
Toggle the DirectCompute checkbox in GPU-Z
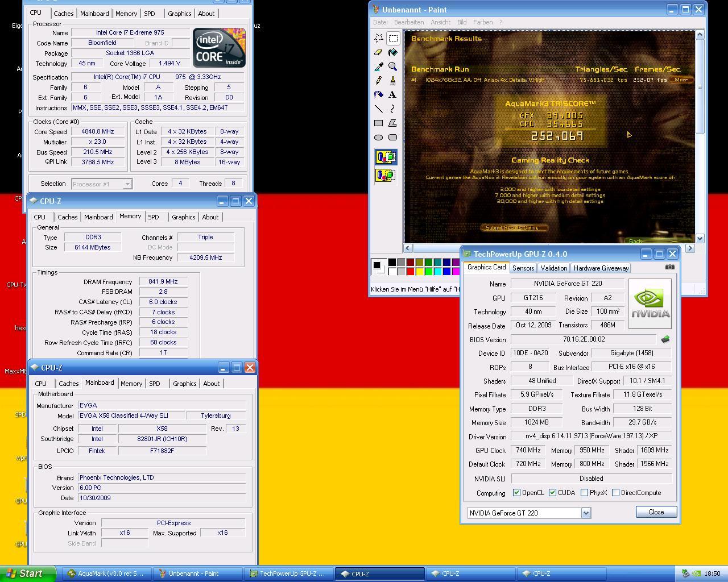pyautogui.click(x=615, y=493)
